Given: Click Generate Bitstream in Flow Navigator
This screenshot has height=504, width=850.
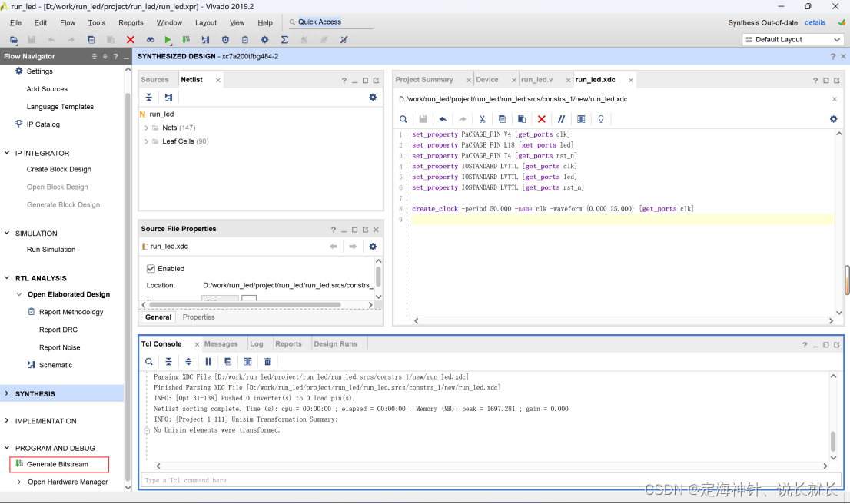Looking at the screenshot, I should pos(58,465).
